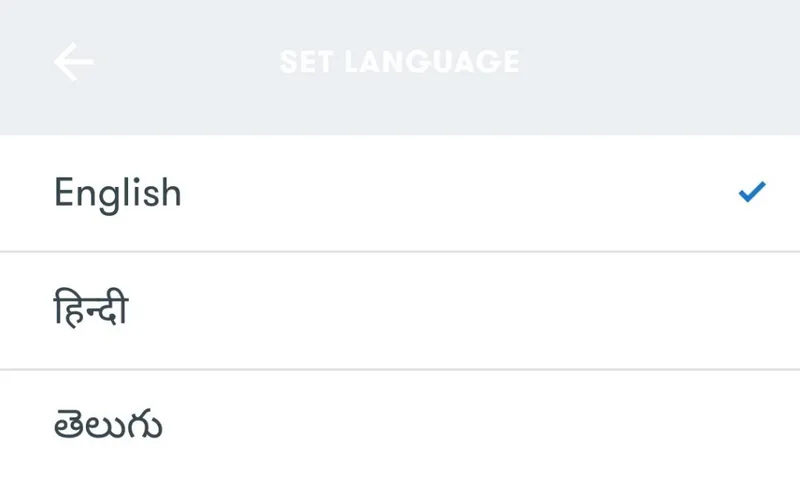The width and height of the screenshot is (800, 502).
Task: Tap the back arrow icon
Action: click(74, 62)
